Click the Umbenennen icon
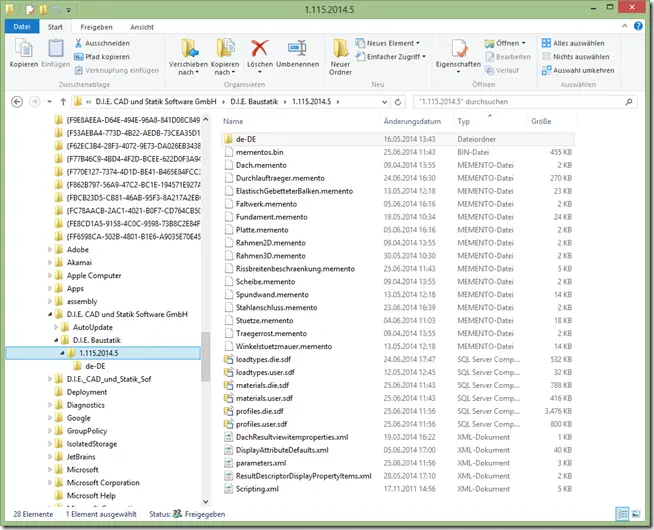Image resolution: width=654 pixels, height=530 pixels. 297,48
